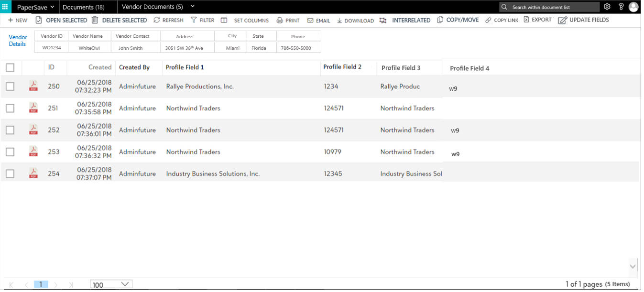Switch to Documents (18) tab
Screen dimensions: 644x292
click(x=84, y=7)
